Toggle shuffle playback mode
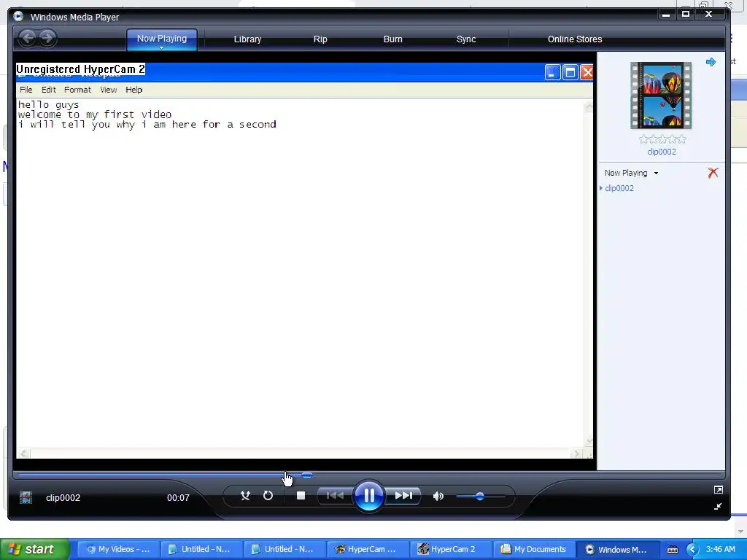The height and width of the screenshot is (560, 747). point(245,496)
